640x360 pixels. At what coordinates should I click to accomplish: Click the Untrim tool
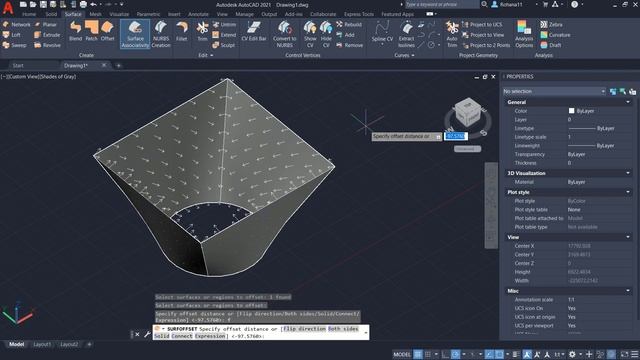coord(224,24)
